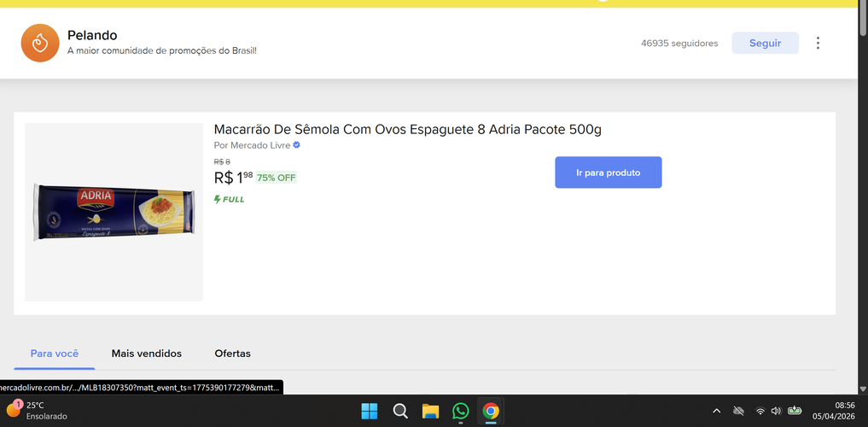The height and width of the screenshot is (427, 868).
Task: Open the Ofertas tab
Action: [232, 354]
